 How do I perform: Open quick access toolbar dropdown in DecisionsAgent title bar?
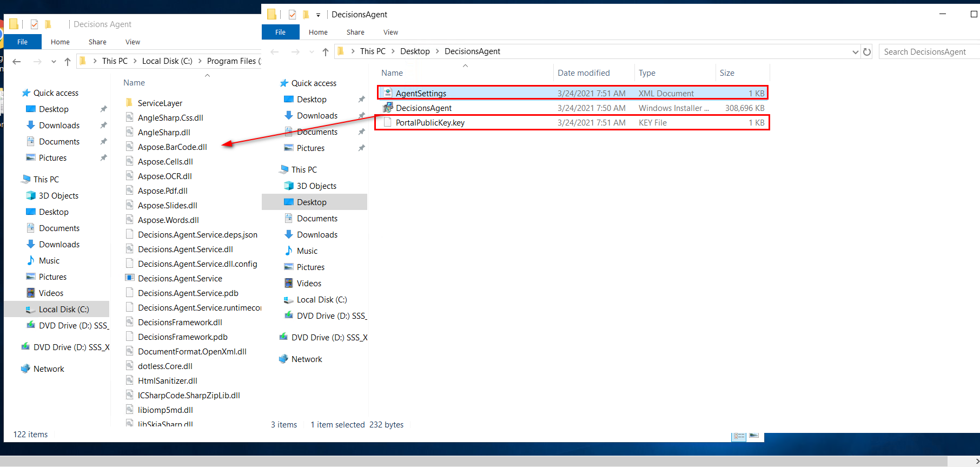(x=318, y=15)
